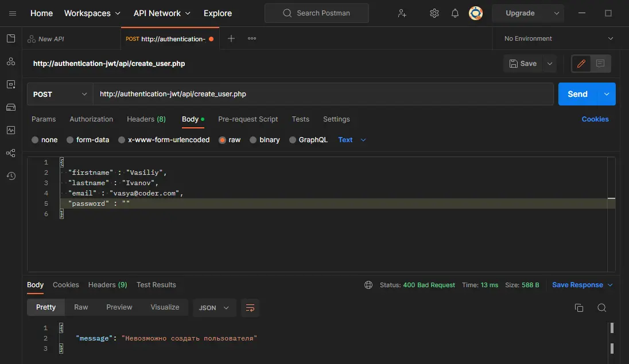
Task: Choose the GraphQL body type
Action: pos(308,140)
